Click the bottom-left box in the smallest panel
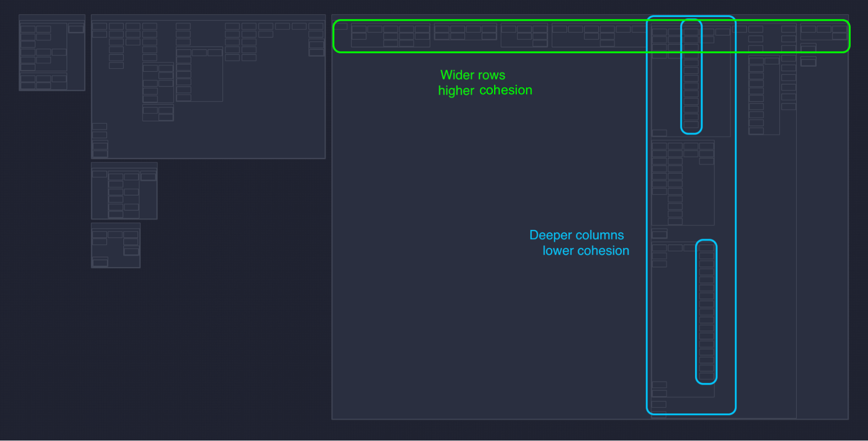This screenshot has height=441, width=868. [x=100, y=262]
